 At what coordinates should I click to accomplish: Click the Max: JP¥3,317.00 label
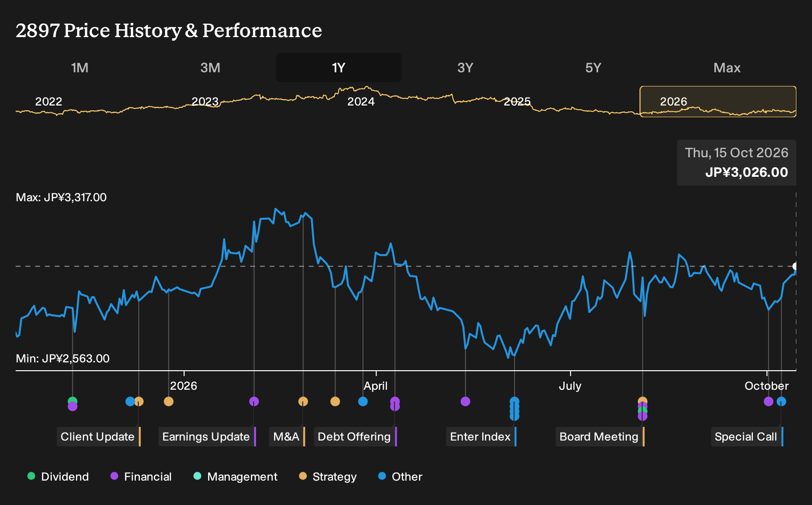click(x=61, y=197)
